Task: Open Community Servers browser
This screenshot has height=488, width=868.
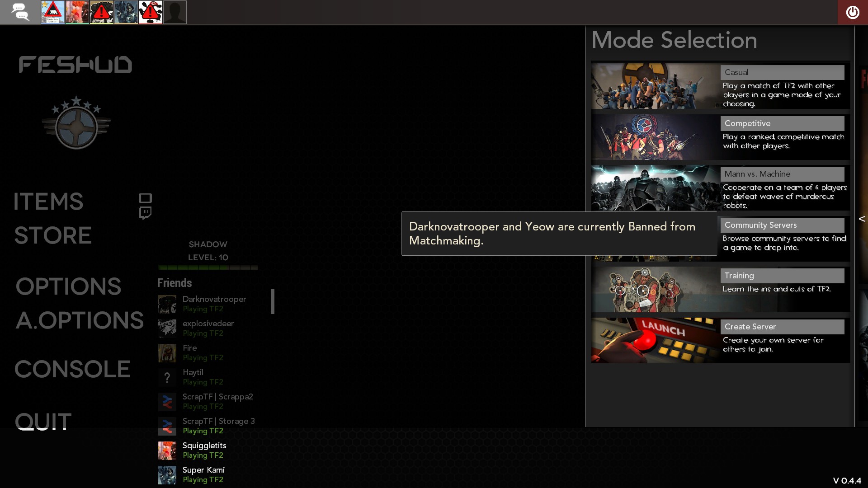Action: 782,225
